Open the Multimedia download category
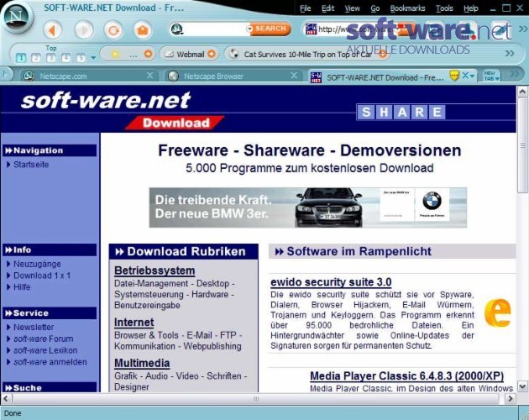The height and width of the screenshot is (420, 529). point(142,363)
